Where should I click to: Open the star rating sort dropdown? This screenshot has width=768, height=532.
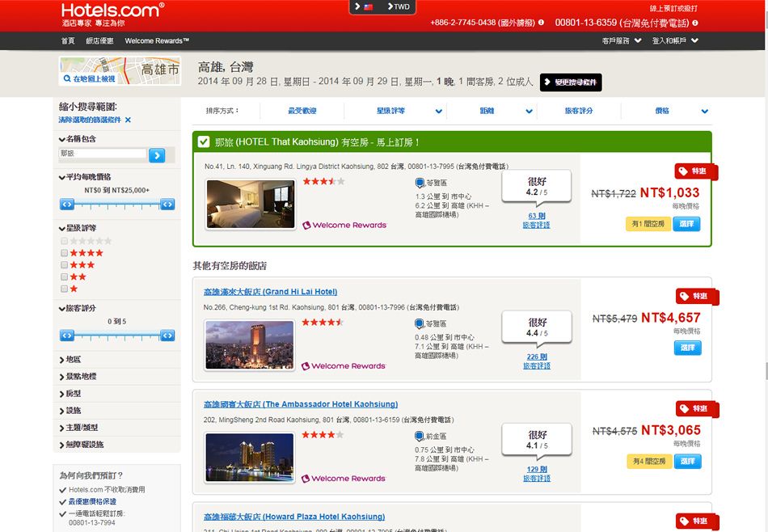click(x=439, y=112)
